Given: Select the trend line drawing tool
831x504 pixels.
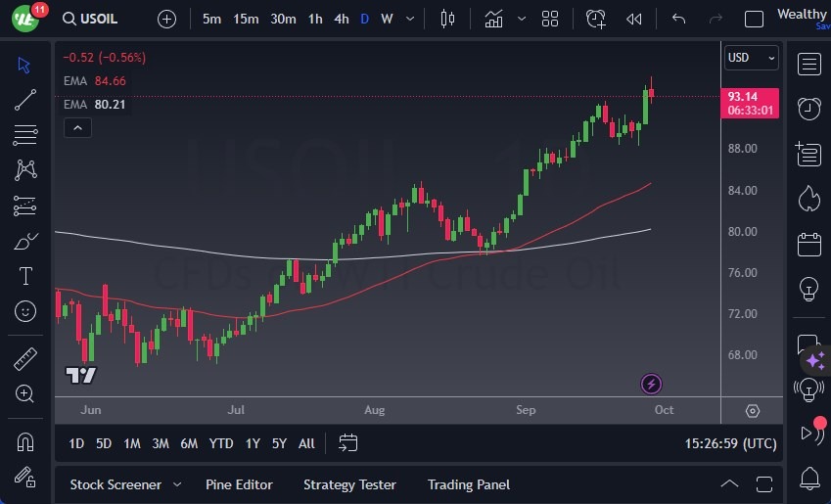Looking at the screenshot, I should click(x=25, y=99).
